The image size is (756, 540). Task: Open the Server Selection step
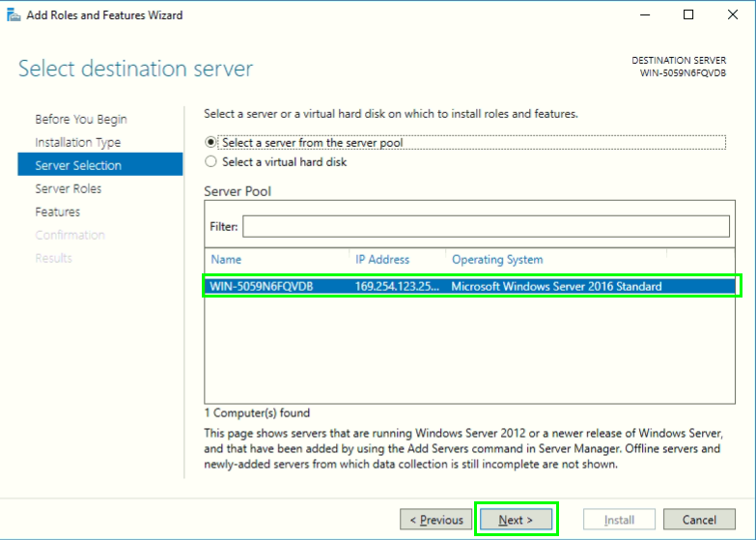click(100, 164)
